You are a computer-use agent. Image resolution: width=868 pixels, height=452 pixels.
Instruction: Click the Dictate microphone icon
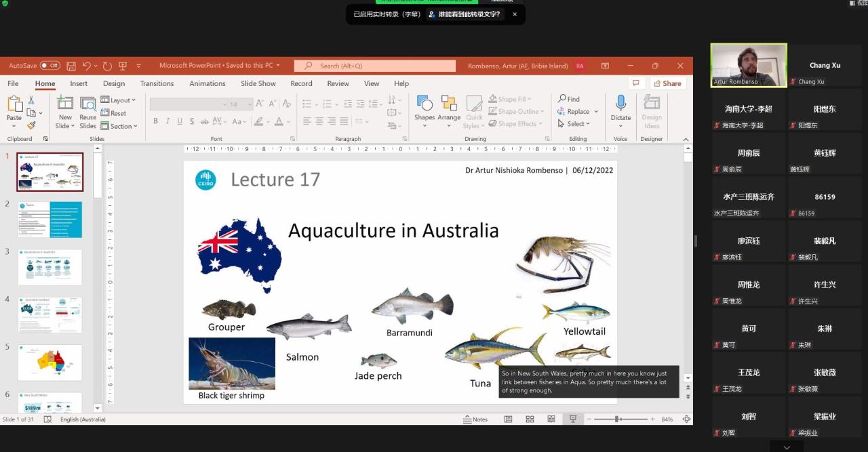(620, 103)
